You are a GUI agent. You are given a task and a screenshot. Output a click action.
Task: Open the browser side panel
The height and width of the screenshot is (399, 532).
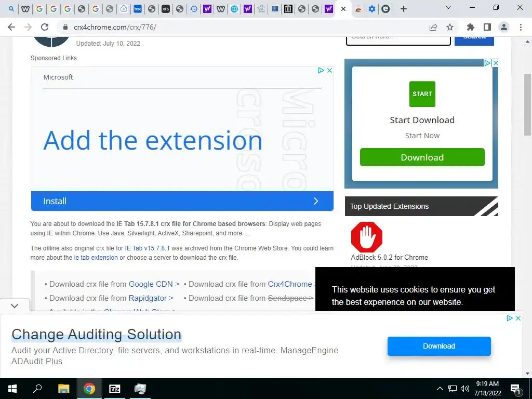[x=487, y=27]
